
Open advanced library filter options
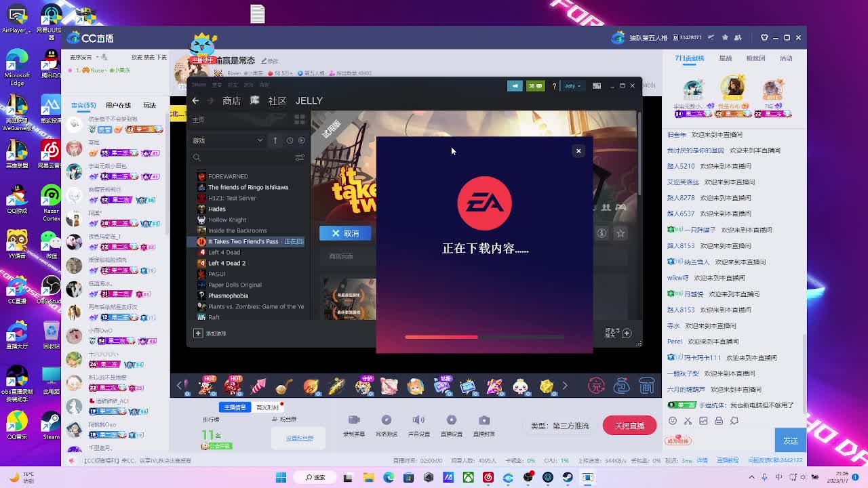[300, 157]
